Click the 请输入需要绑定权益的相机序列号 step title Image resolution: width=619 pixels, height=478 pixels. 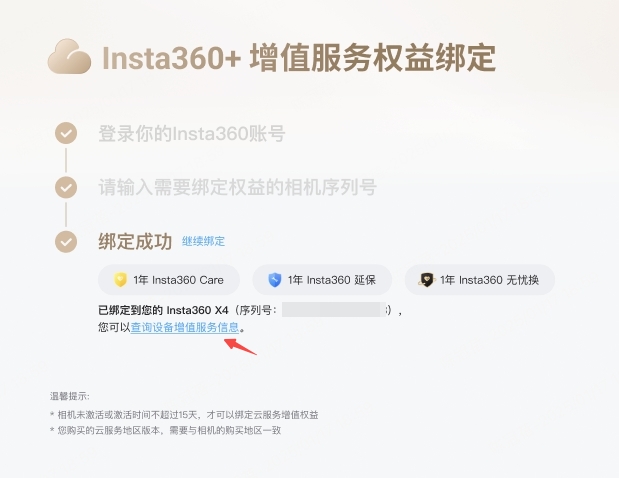[237, 187]
